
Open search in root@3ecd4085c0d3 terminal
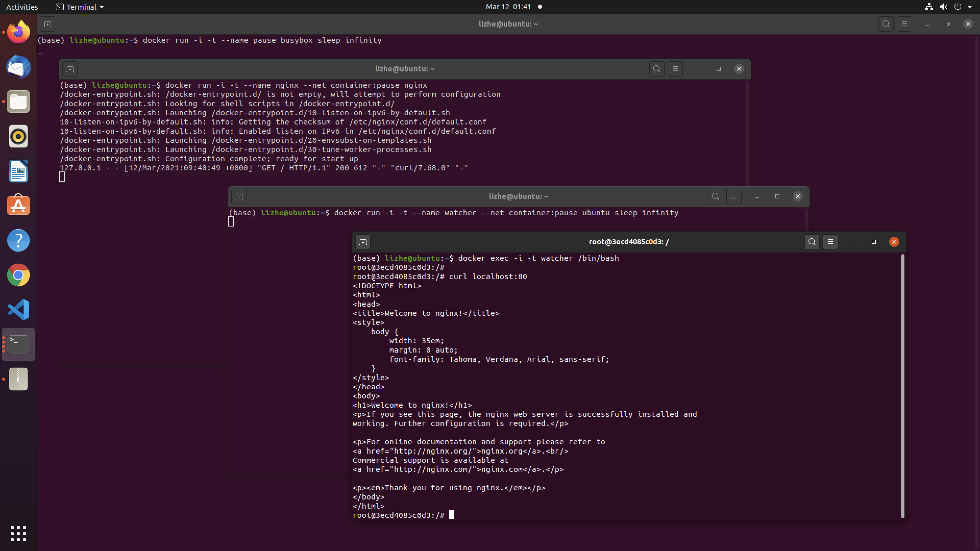point(812,242)
